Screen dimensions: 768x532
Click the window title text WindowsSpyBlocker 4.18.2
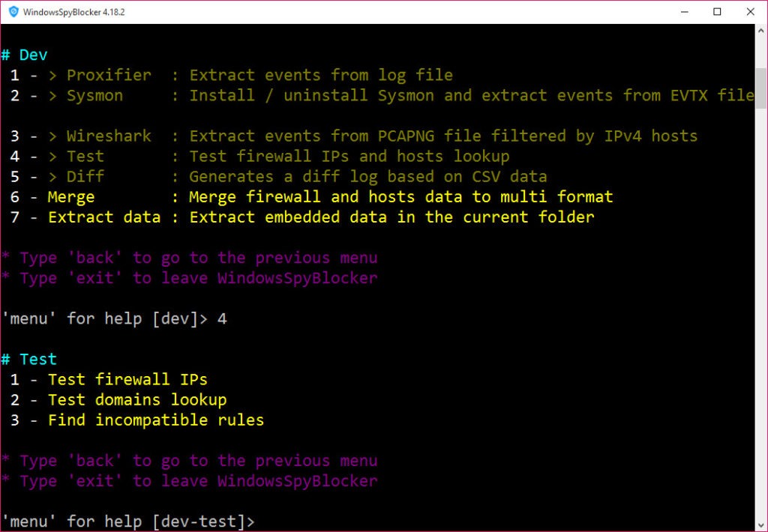tap(73, 12)
